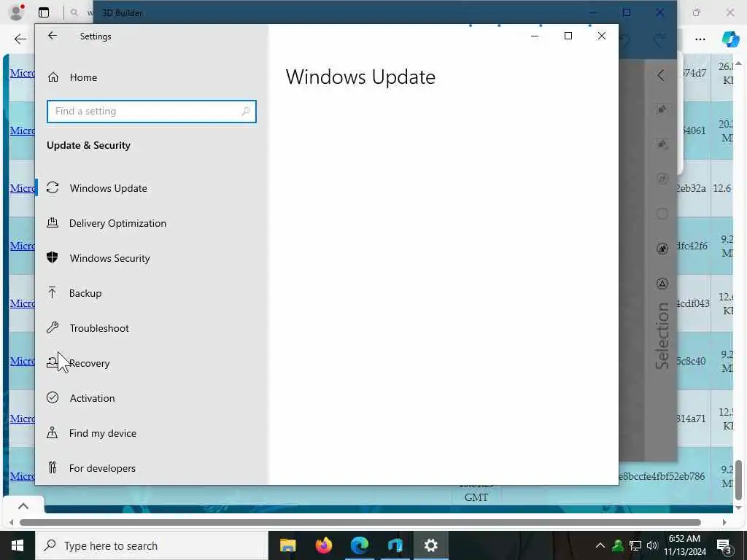
Task: Click the Windows Update sync icon
Action: click(53, 187)
